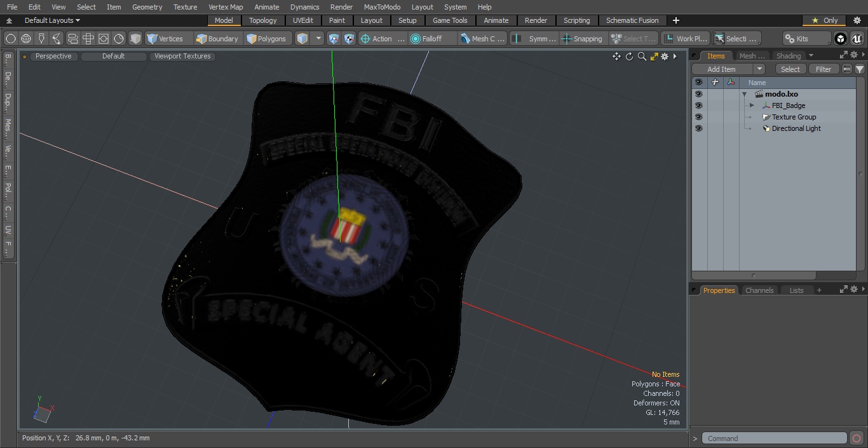Collapse the modo.lxo scene tree

click(744, 94)
